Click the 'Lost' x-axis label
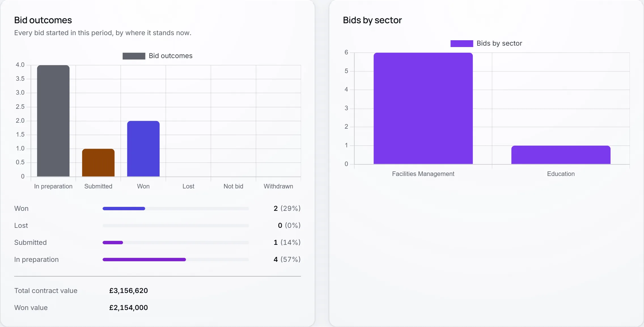Viewport: 644px width, 327px height. [x=188, y=186]
